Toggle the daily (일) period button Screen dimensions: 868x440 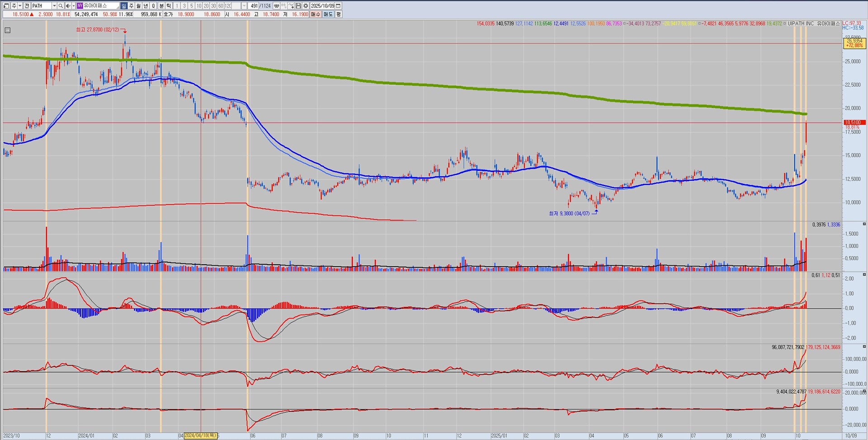(124, 6)
